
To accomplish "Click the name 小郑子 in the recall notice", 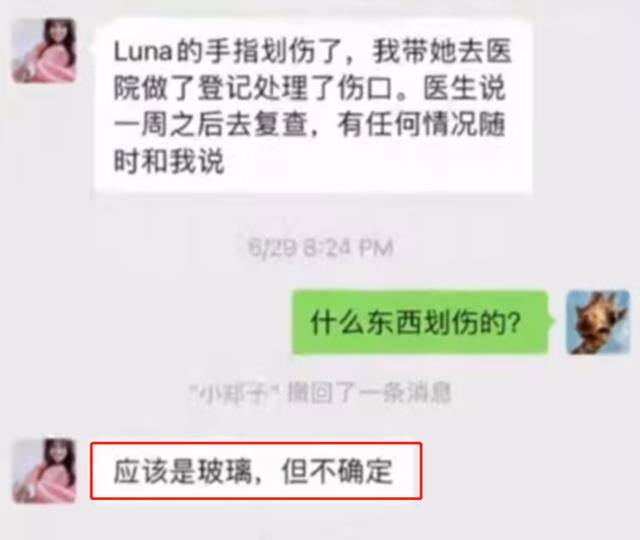I will click(x=234, y=393).
